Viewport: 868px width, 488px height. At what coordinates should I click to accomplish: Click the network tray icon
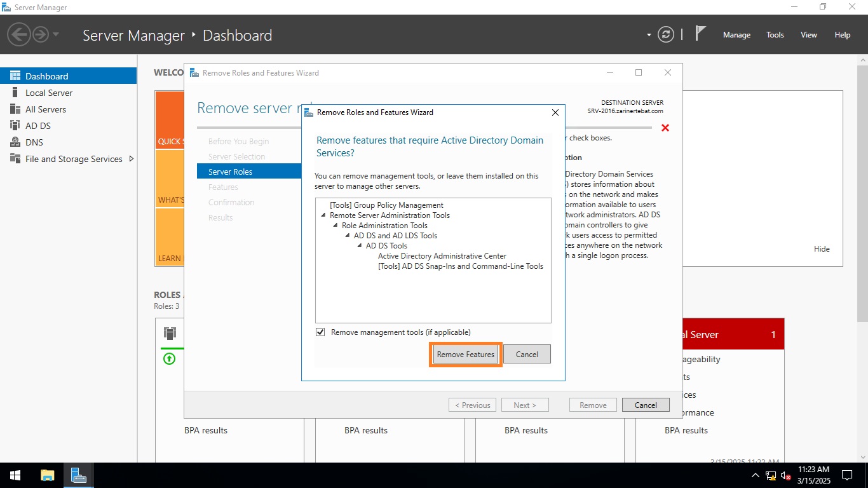771,475
